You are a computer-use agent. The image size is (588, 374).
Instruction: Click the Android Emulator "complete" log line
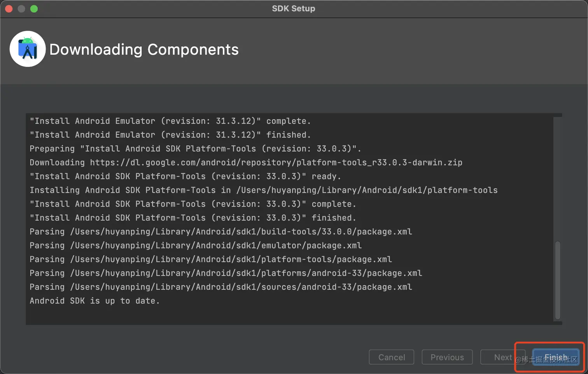pyautogui.click(x=170, y=121)
